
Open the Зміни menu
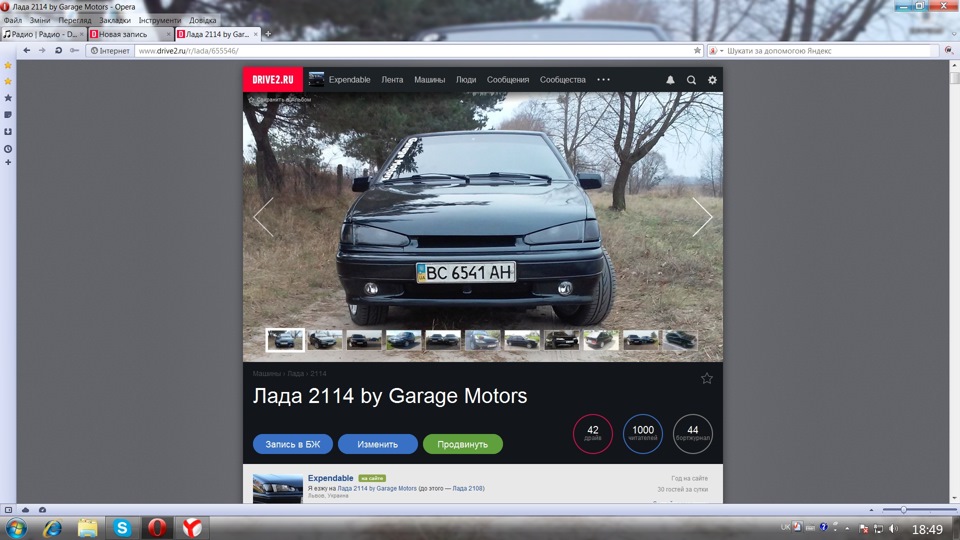point(40,20)
